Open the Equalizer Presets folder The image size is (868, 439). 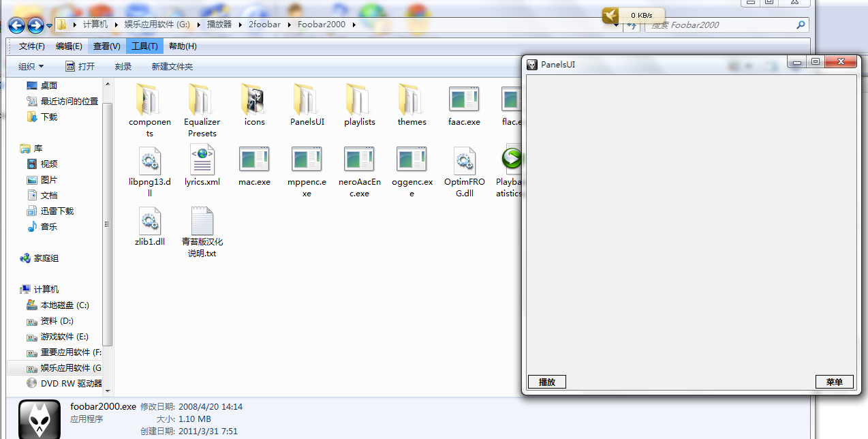[202, 99]
